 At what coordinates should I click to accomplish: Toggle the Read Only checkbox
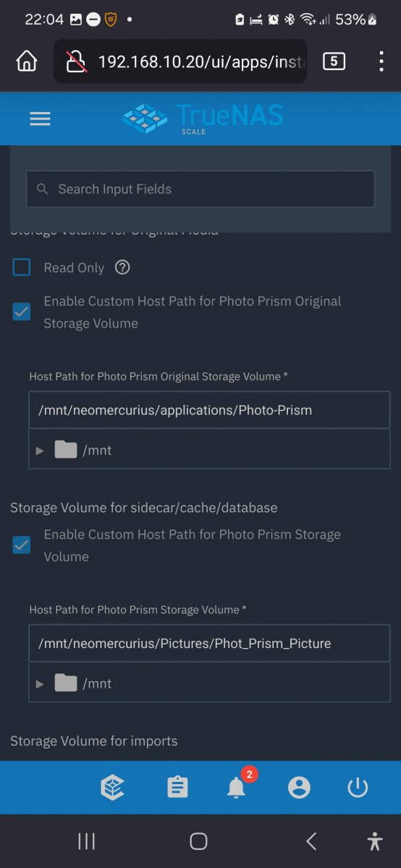point(22,268)
